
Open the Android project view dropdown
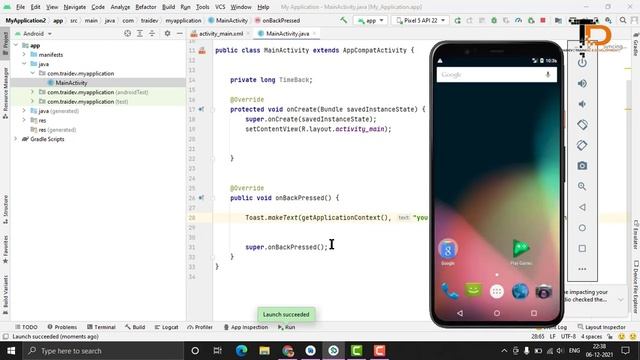pos(33,33)
